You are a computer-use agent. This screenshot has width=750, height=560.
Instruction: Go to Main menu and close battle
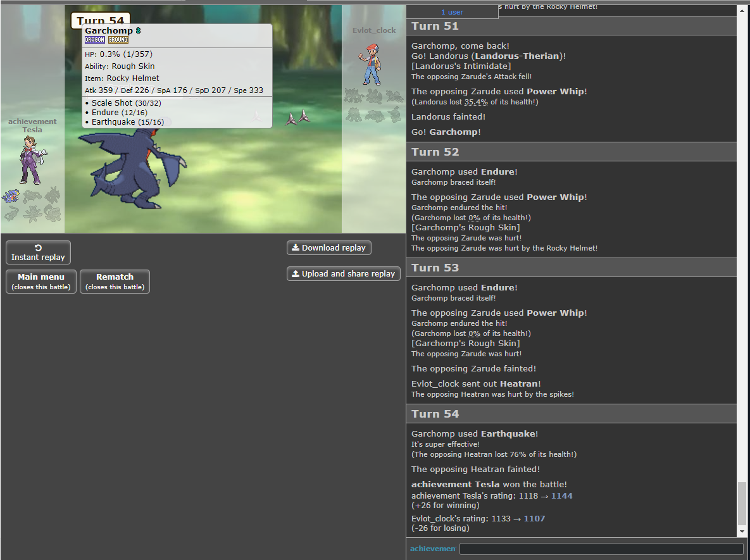click(41, 282)
